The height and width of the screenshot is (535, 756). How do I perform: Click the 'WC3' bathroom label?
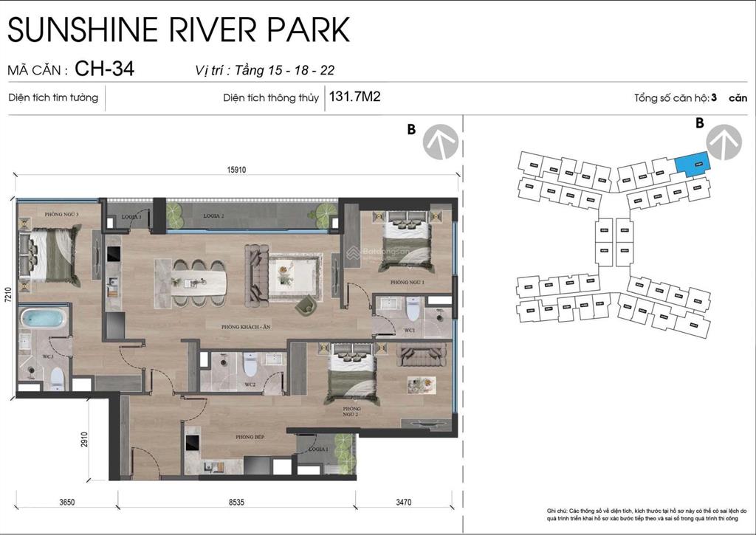click(x=47, y=356)
